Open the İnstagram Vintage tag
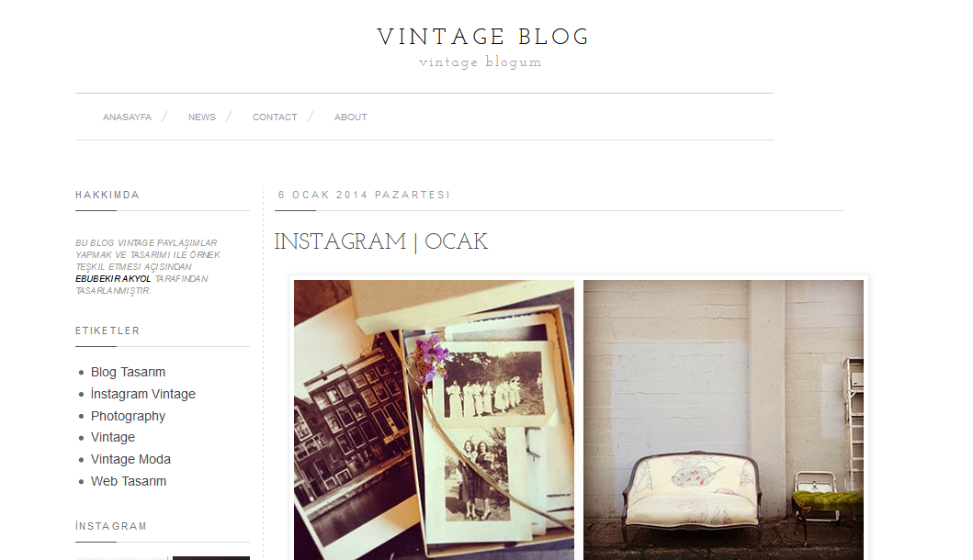The width and height of the screenshot is (973, 560). point(142,394)
